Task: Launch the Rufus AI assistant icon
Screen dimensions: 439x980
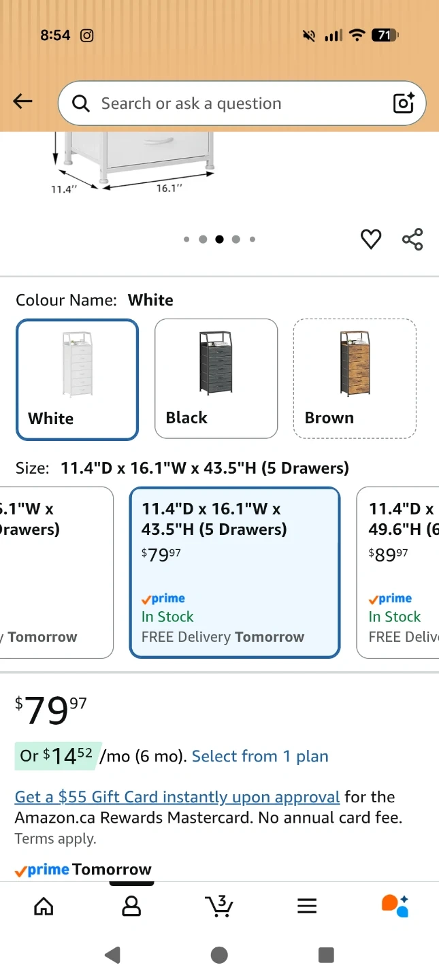Action: click(395, 906)
